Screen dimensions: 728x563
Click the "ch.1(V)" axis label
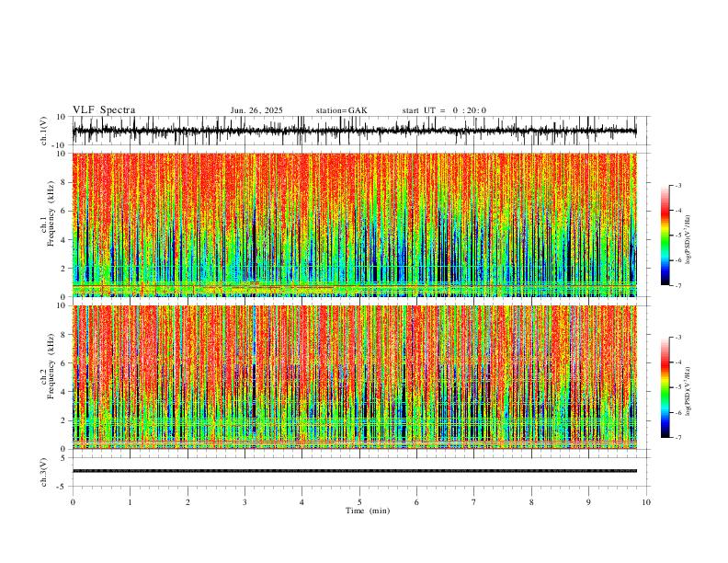pos(43,131)
